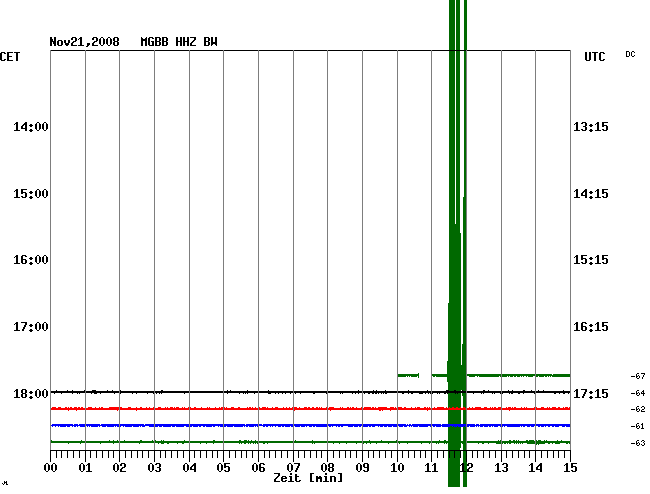Screen dimensions: 650x494
Task: Click the -63 DC offset value
Action: pyautogui.click(x=638, y=443)
